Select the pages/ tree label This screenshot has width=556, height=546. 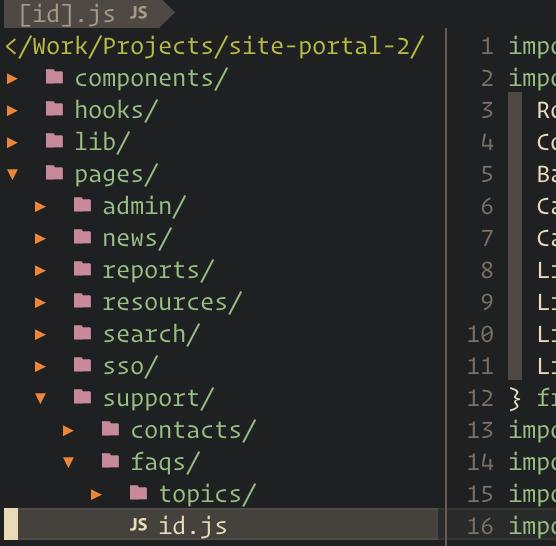(x=116, y=174)
